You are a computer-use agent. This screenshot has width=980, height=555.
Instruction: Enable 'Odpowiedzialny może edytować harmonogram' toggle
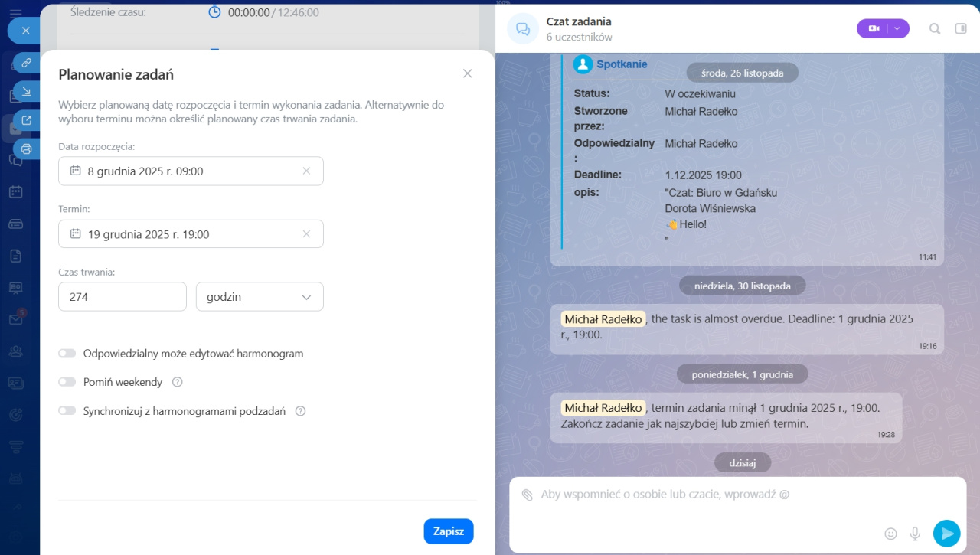click(x=67, y=354)
